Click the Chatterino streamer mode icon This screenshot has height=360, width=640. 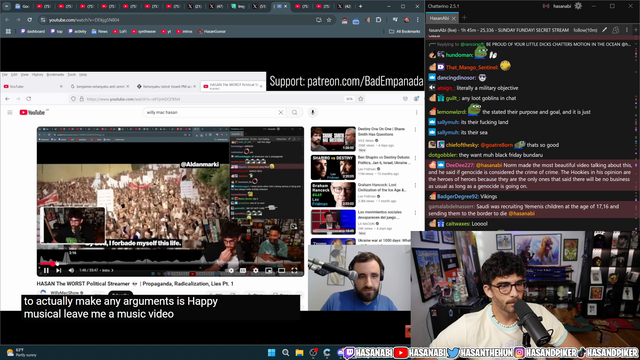click(546, 6)
